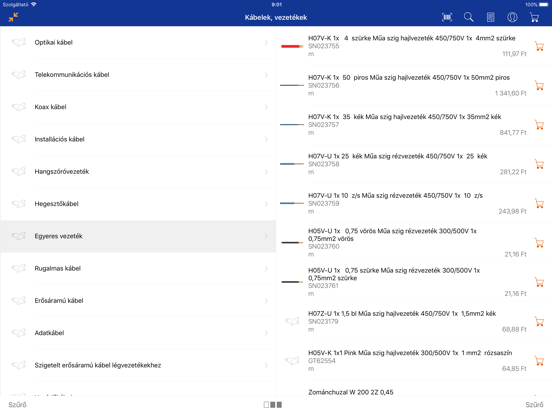Screen dimensions: 552x414
Task: Select Szigetelt erősáramú kábel légvezetékekhez category
Action: point(138,365)
